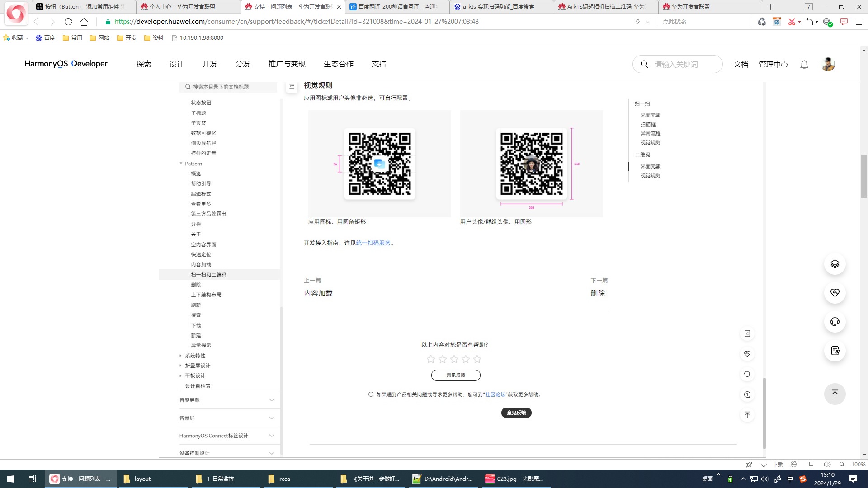Click the sidebar document title search box

click(x=228, y=87)
